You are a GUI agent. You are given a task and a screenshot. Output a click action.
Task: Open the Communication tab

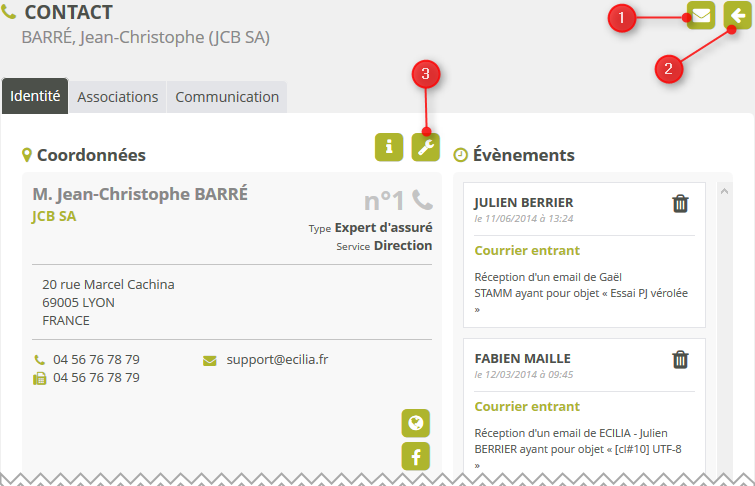point(227,97)
